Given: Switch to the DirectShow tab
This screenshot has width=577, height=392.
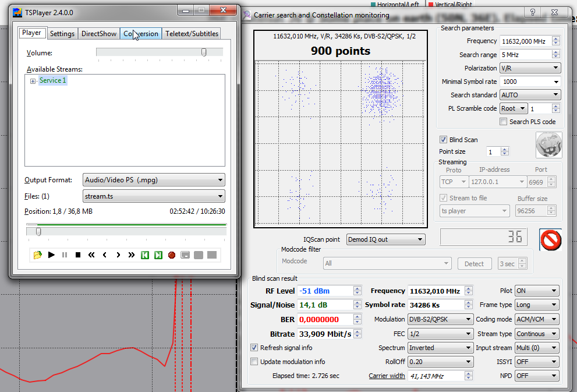Looking at the screenshot, I should [x=99, y=34].
